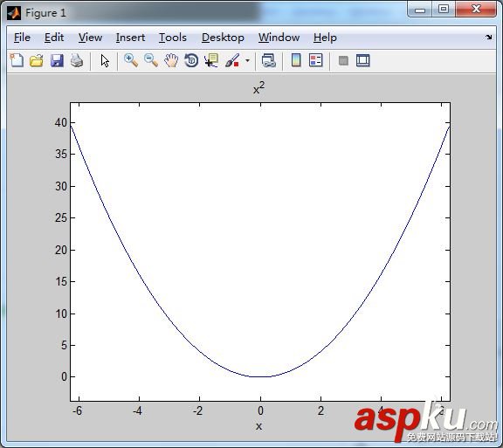Open the File menu
Viewport: 503px width, 448px height.
point(22,38)
